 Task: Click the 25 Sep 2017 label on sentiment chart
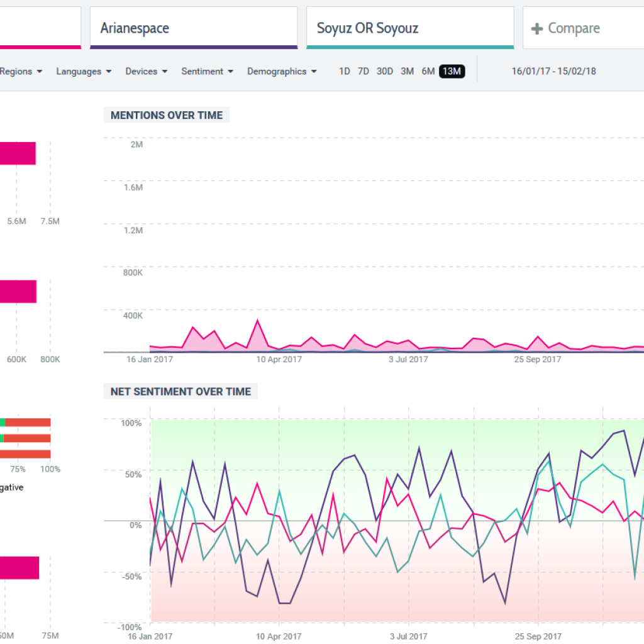pos(538,636)
